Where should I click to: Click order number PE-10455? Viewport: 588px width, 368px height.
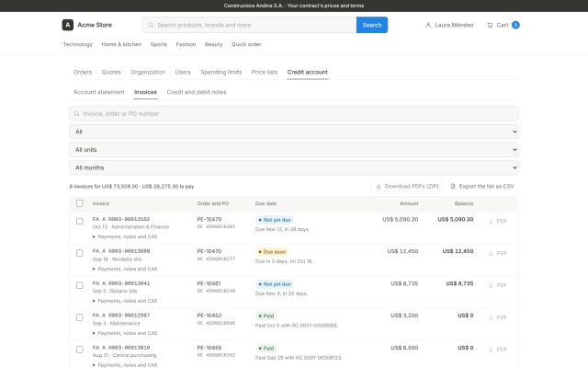pyautogui.click(x=209, y=348)
